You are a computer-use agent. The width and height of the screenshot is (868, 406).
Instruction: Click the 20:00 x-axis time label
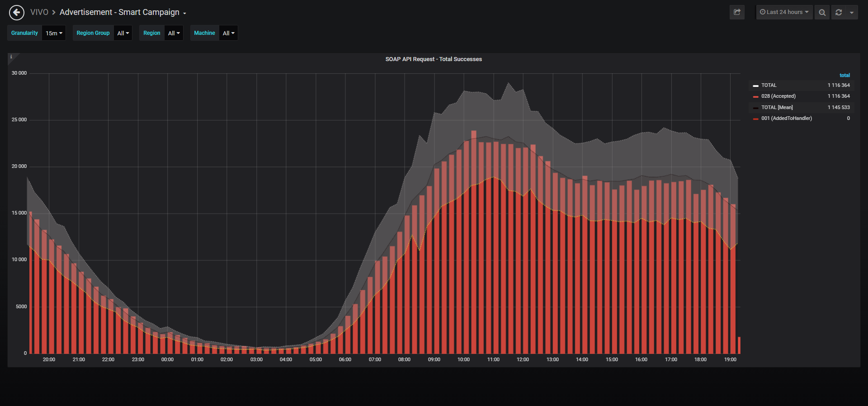tap(49, 359)
